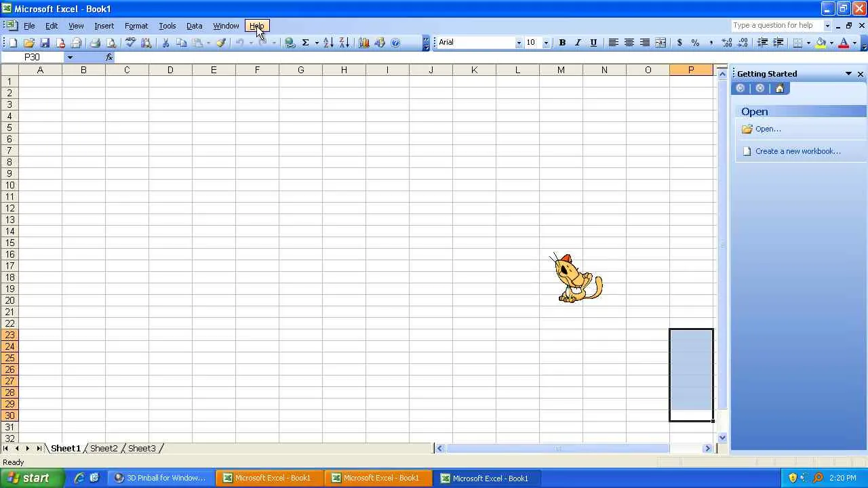
Task: Click the Windows start button
Action: click(x=33, y=478)
